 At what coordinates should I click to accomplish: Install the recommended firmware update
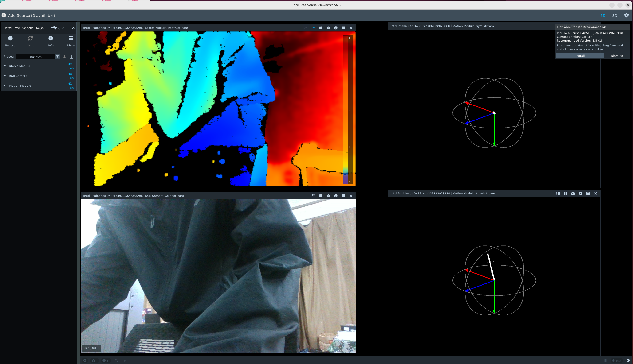(x=580, y=56)
